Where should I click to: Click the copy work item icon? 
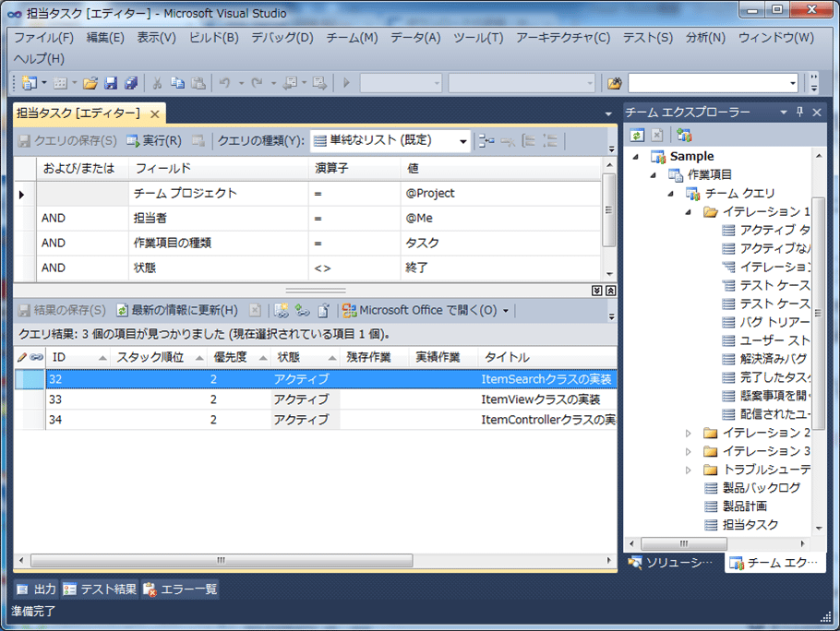[324, 310]
